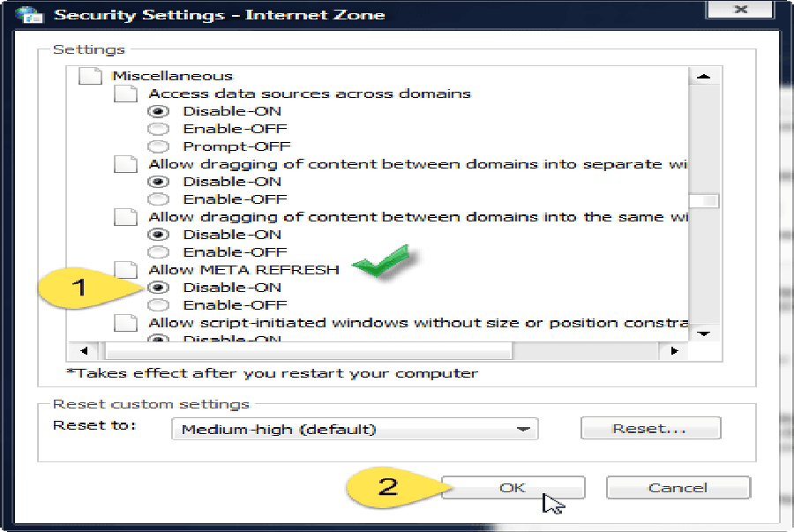The width and height of the screenshot is (794, 532).
Task: Select Enable-OFF for dragging content into same window
Action: pyautogui.click(x=159, y=252)
